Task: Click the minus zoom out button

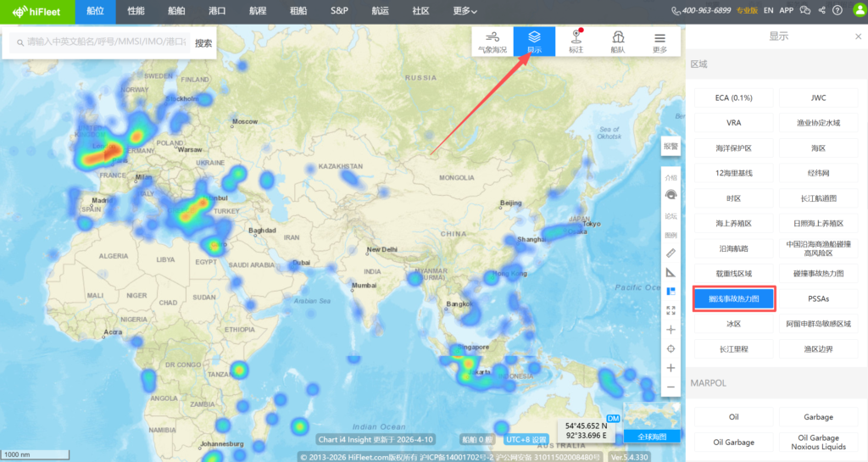Action: pos(670,387)
